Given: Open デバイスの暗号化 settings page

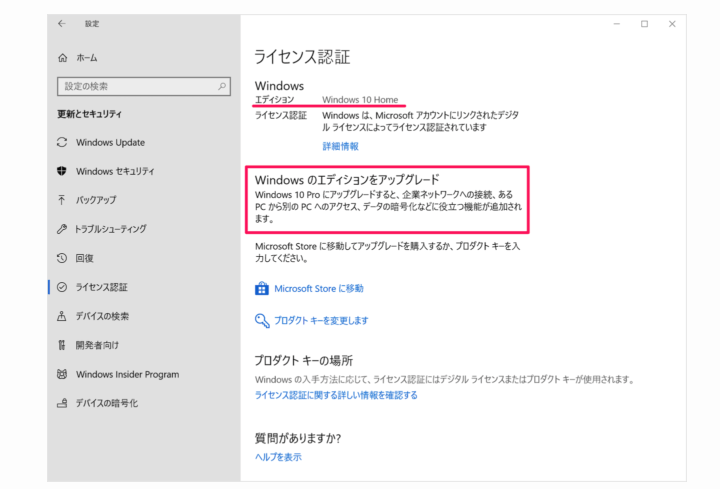Looking at the screenshot, I should tap(106, 403).
